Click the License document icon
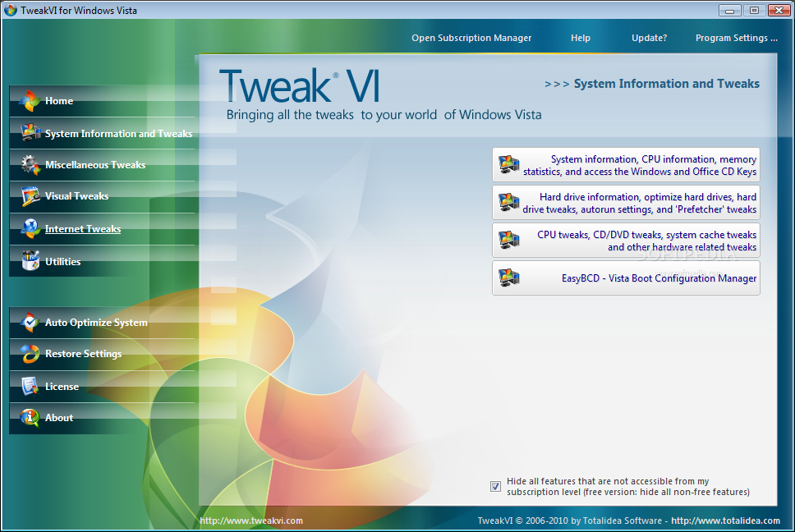795x532 pixels. 30,386
